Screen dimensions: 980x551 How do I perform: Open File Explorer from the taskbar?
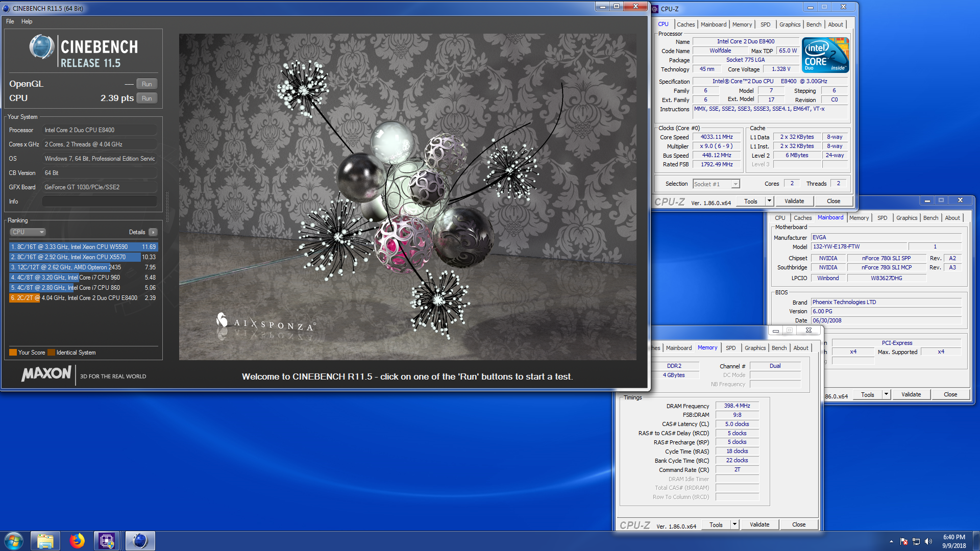(45, 541)
